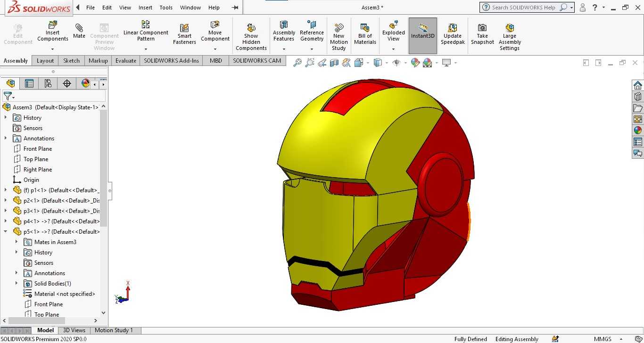Open the Design Library task pane

coord(638,97)
